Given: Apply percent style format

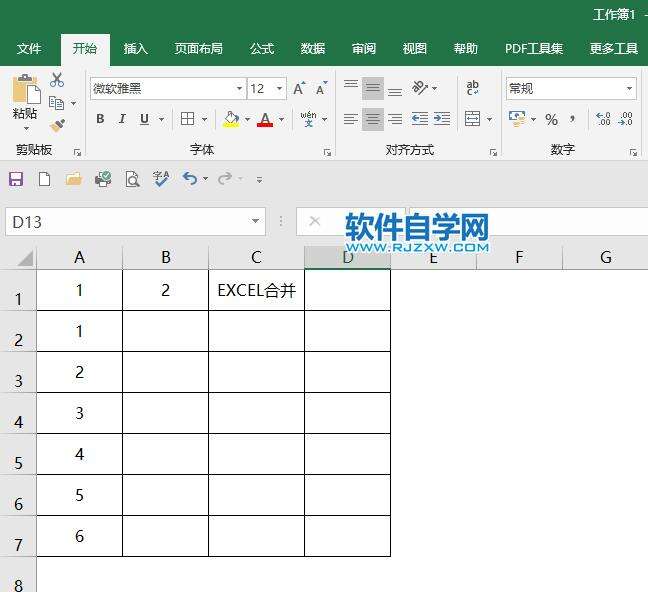Looking at the screenshot, I should [x=551, y=119].
